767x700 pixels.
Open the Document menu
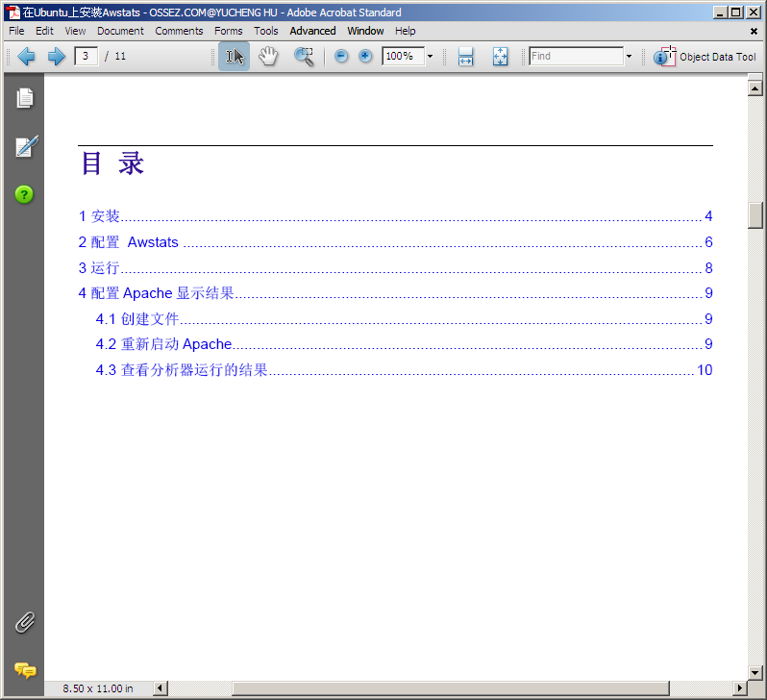pyautogui.click(x=120, y=31)
